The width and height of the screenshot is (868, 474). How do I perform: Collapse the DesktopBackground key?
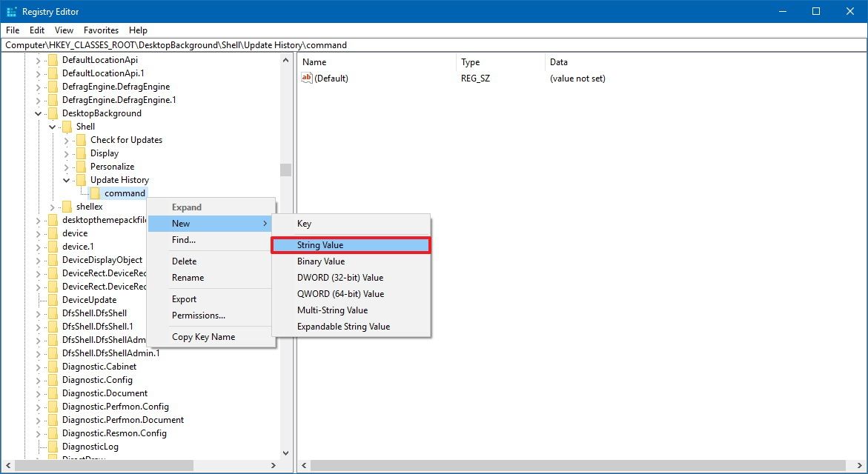click(38, 113)
